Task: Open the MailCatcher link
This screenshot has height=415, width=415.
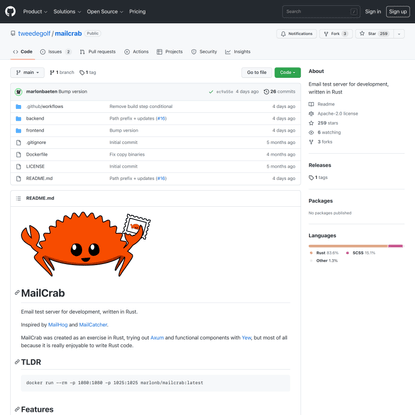Action: (93, 325)
